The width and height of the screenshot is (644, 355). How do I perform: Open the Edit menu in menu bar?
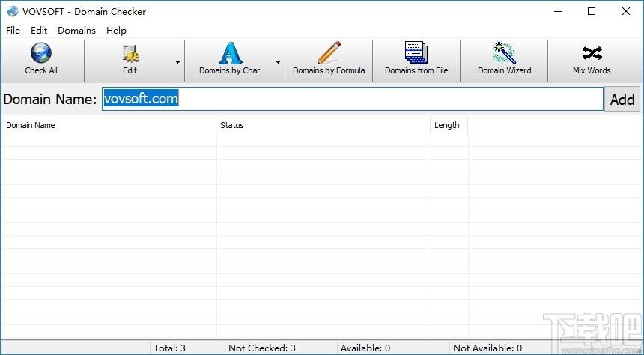point(39,31)
